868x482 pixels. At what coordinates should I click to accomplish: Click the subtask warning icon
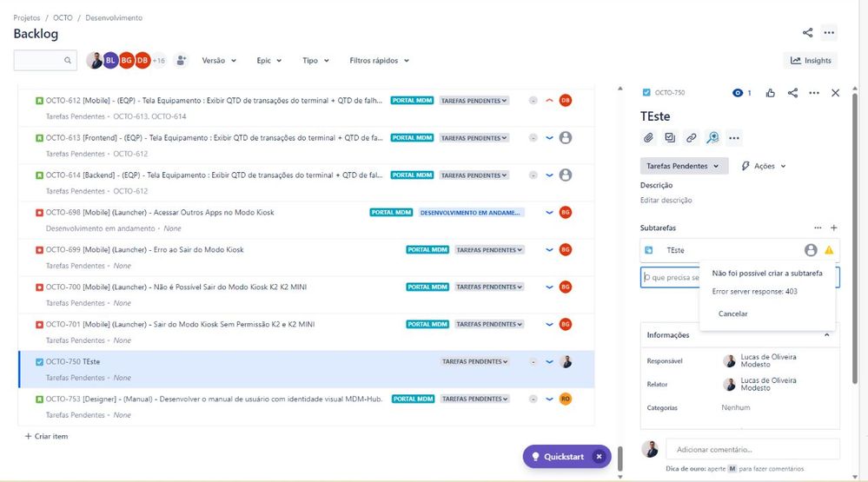pyautogui.click(x=829, y=250)
